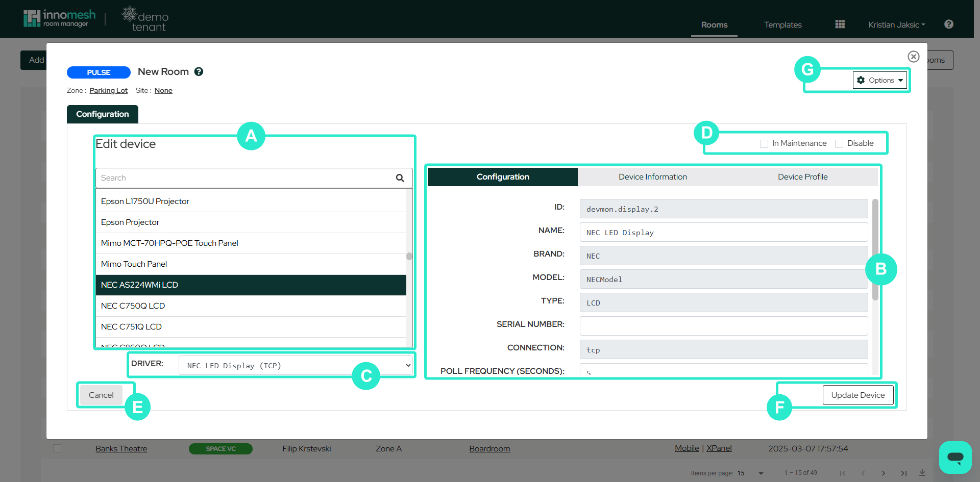Open the Mobile link in Banks Theatre row
The width and height of the screenshot is (980, 482).
pyautogui.click(x=687, y=448)
